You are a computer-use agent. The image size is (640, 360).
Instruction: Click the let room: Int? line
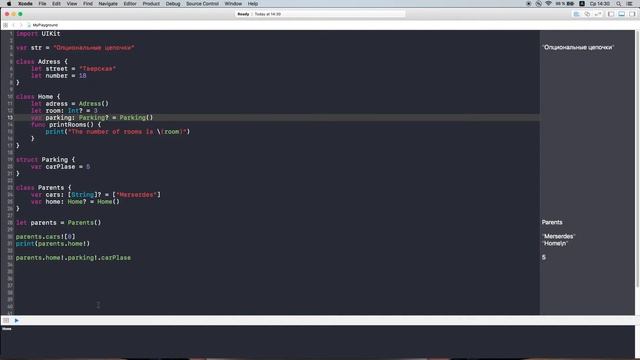[x=64, y=111]
